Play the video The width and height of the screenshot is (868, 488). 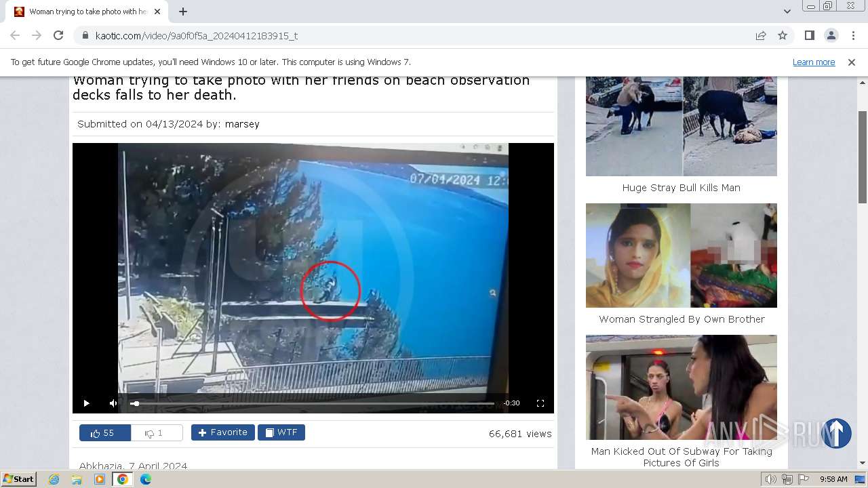(x=86, y=403)
